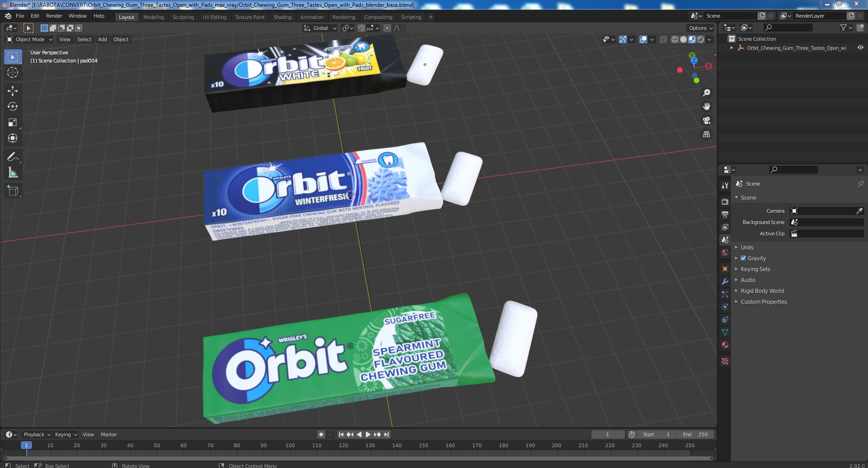
Task: Select the Move tool
Action: click(13, 91)
